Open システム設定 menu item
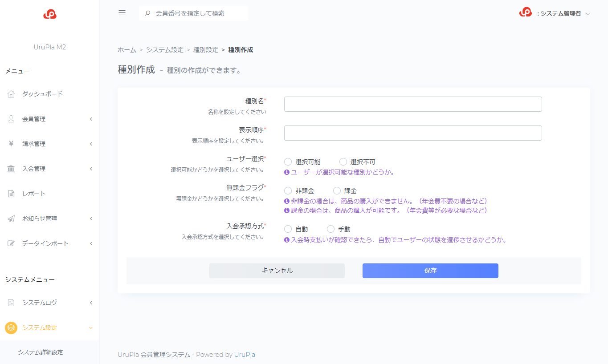This screenshot has height=364, width=608. [x=49, y=328]
